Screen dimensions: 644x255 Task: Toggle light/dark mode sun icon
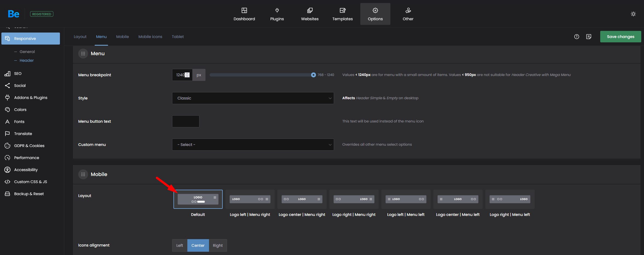(633, 14)
